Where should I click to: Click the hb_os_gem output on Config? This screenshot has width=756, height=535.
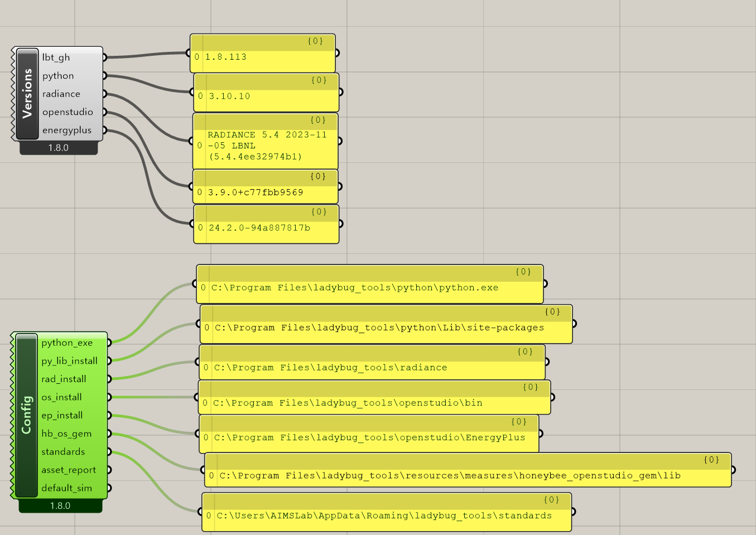pyautogui.click(x=66, y=433)
